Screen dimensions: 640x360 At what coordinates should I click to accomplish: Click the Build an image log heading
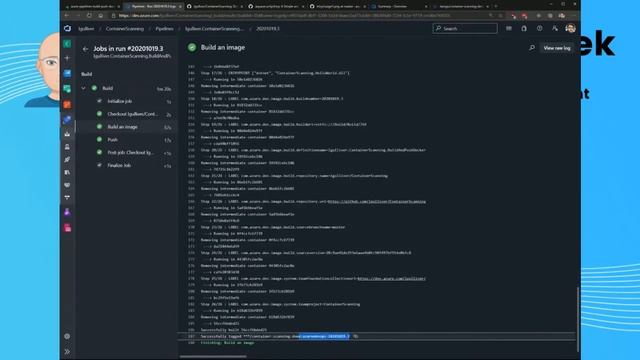[223, 48]
